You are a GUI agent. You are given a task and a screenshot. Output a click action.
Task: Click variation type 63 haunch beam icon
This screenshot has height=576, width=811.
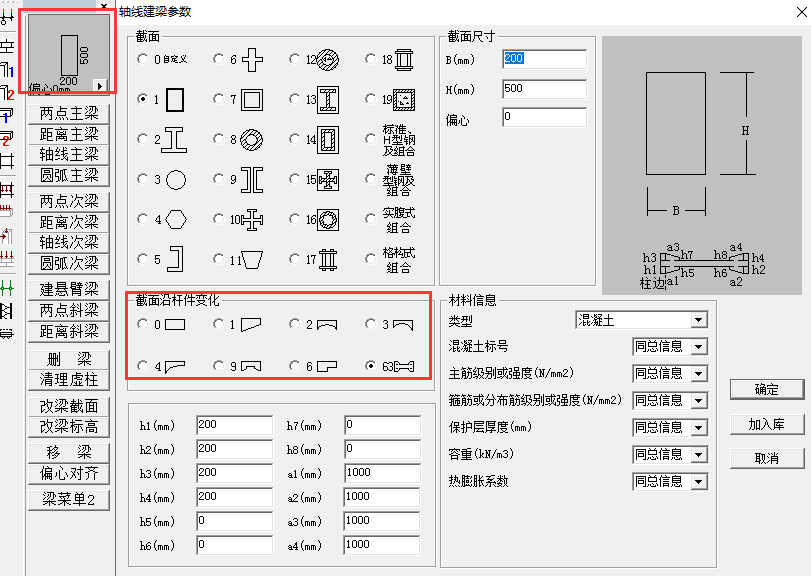404,367
